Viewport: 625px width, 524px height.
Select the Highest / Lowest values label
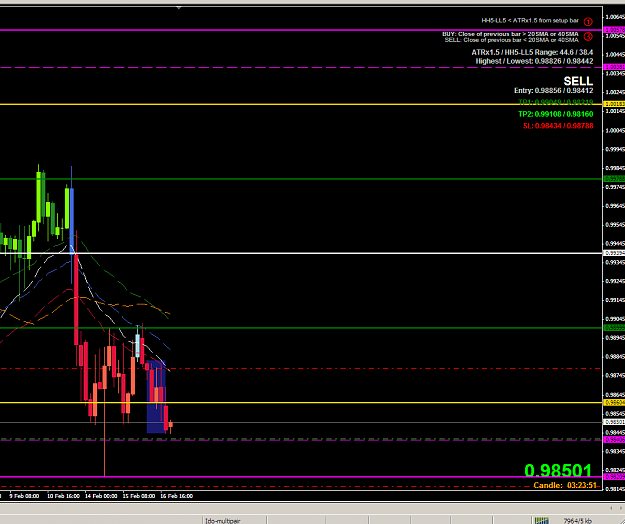pyautogui.click(x=534, y=61)
